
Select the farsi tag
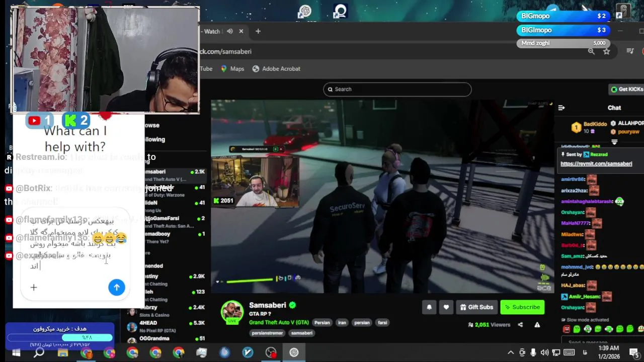[x=382, y=323]
